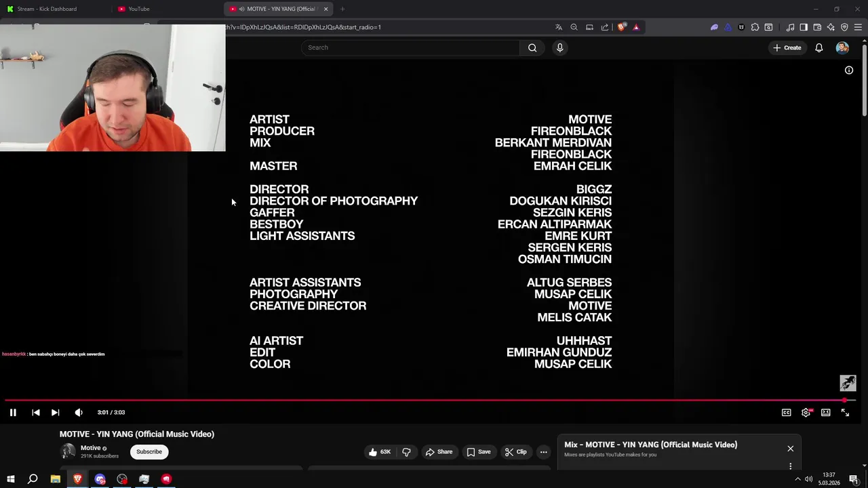Open more actions ellipsis under the video
The image size is (868, 488).
(x=544, y=452)
